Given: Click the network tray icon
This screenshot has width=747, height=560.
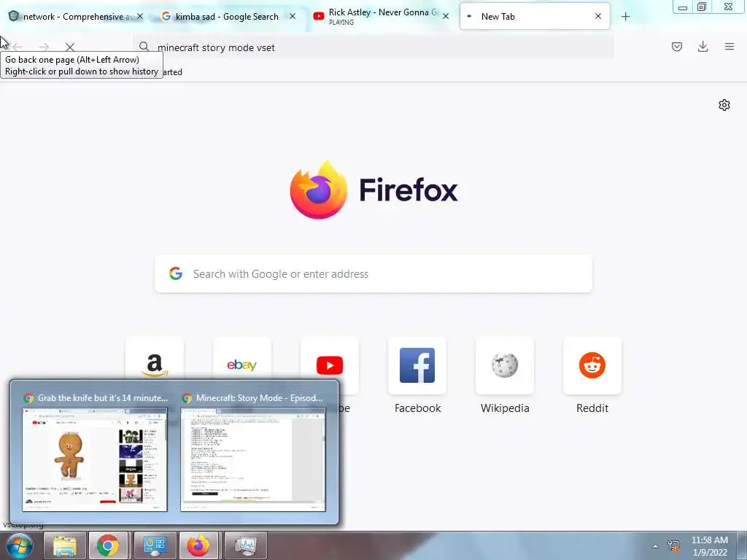Looking at the screenshot, I should 673,546.
